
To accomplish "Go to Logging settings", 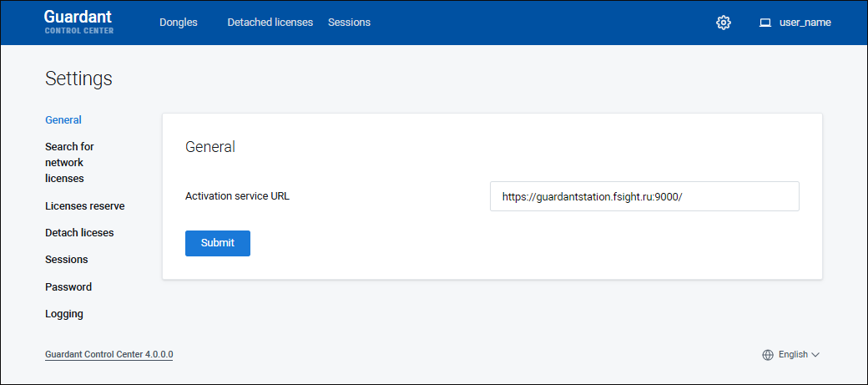I will (x=64, y=314).
